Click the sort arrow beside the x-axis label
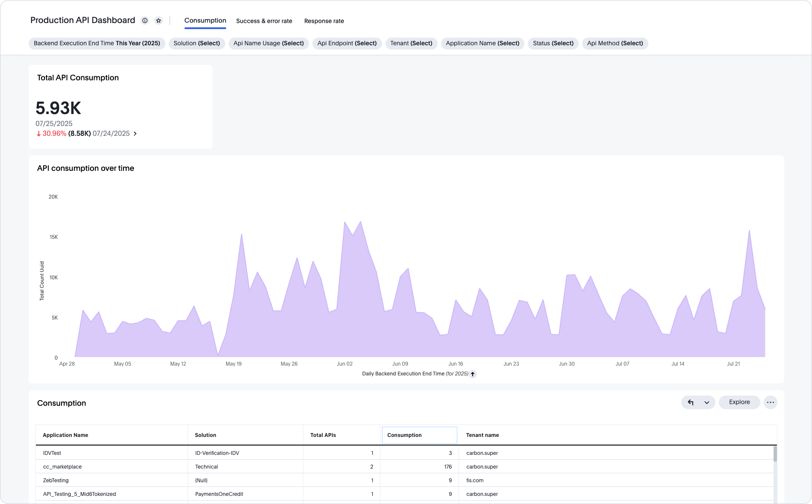This screenshot has height=504, width=812. coord(473,374)
